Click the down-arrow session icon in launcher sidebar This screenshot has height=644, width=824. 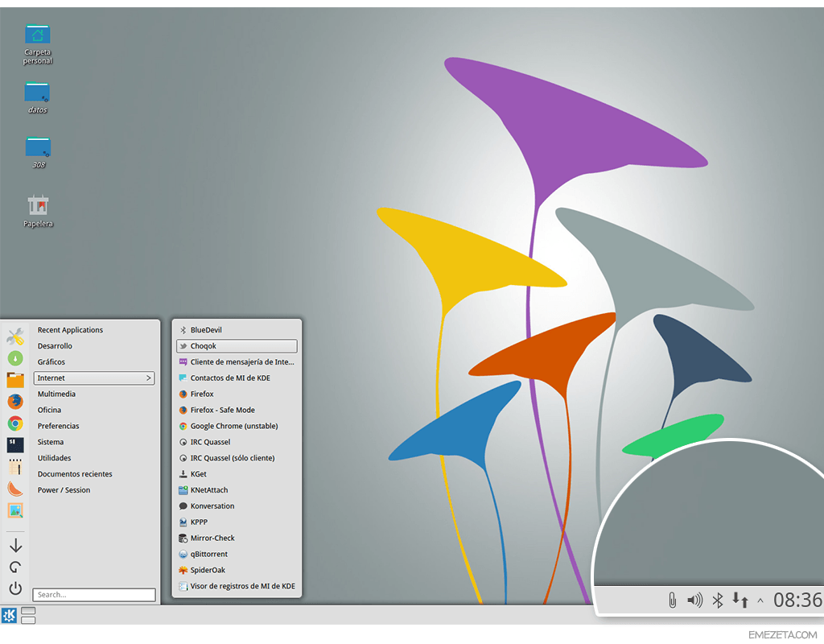tap(16, 546)
